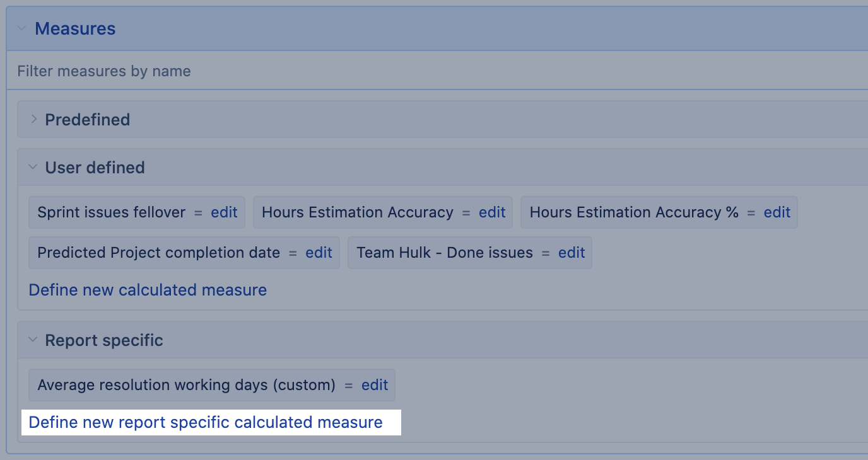868x460 pixels.
Task: Select Hours Estimation Accuracy measure without percent
Action: click(357, 212)
